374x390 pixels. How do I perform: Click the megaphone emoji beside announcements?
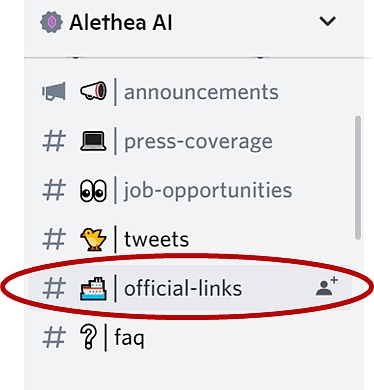click(x=93, y=91)
